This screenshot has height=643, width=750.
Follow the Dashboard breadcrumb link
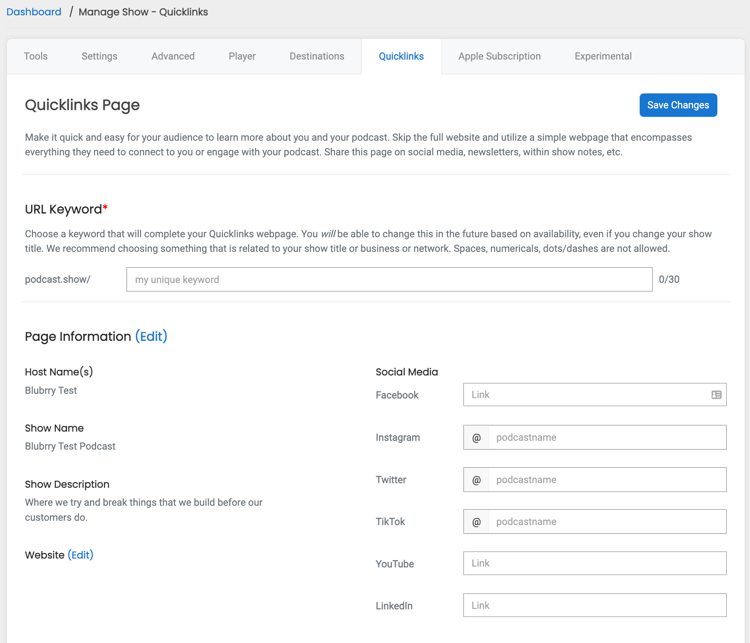[34, 12]
